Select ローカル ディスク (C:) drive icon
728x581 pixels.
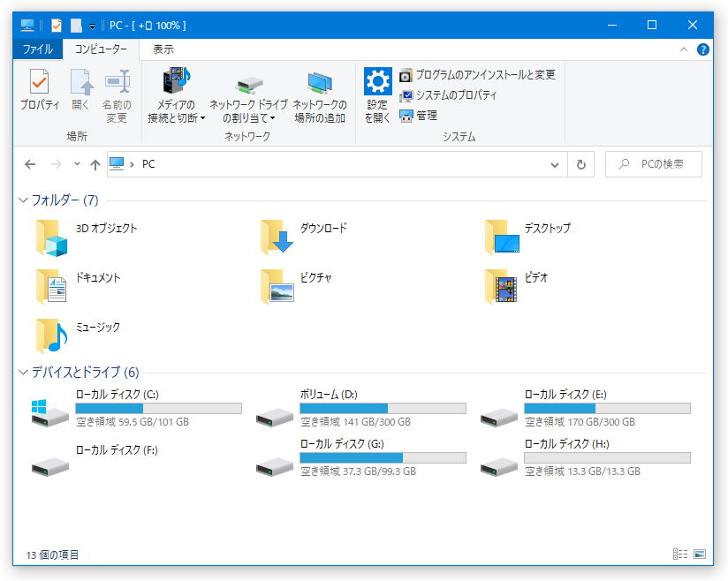click(x=50, y=413)
